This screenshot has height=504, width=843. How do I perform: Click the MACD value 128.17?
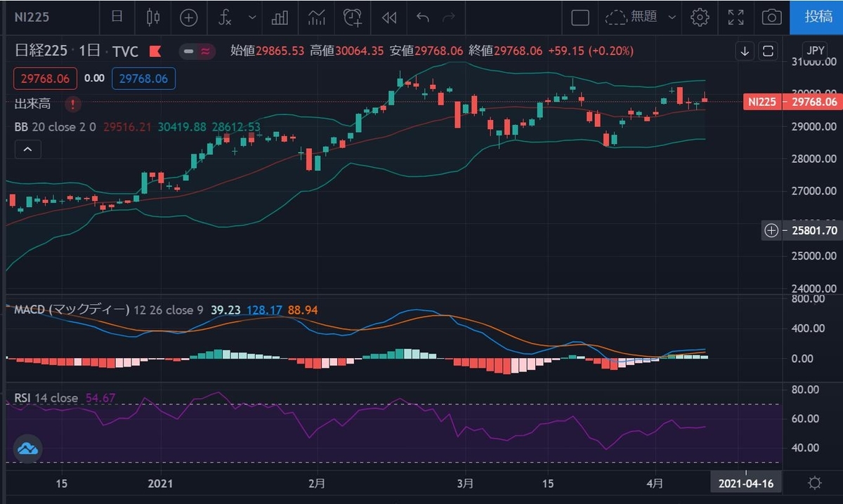click(x=266, y=310)
